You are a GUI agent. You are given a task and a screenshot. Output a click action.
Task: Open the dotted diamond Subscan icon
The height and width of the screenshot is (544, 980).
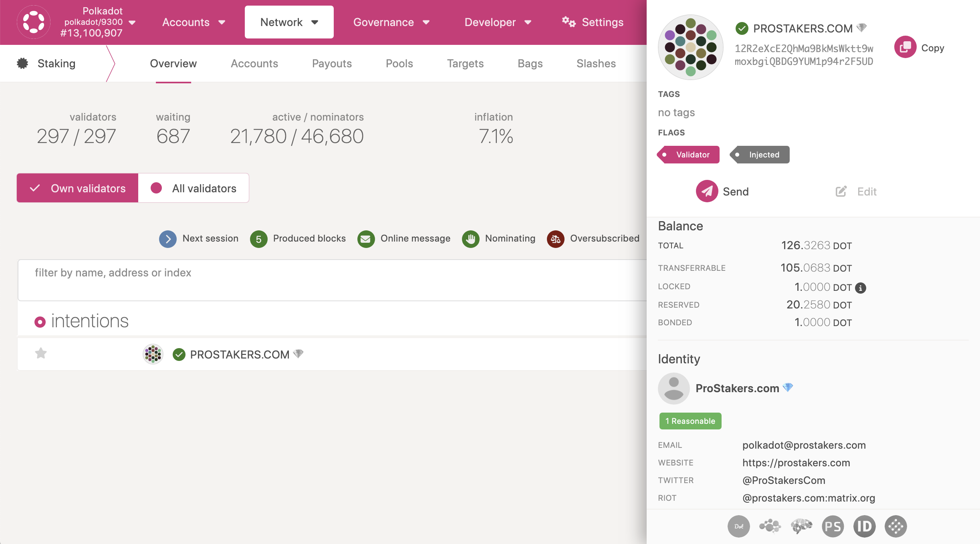(896, 526)
